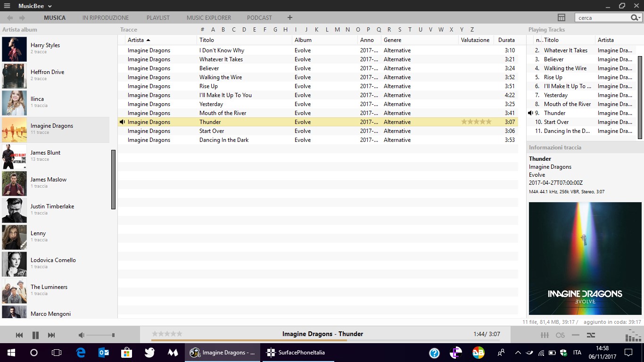Open Outlook from the taskbar
Viewport: 644px width, 362px height.
tap(104, 352)
